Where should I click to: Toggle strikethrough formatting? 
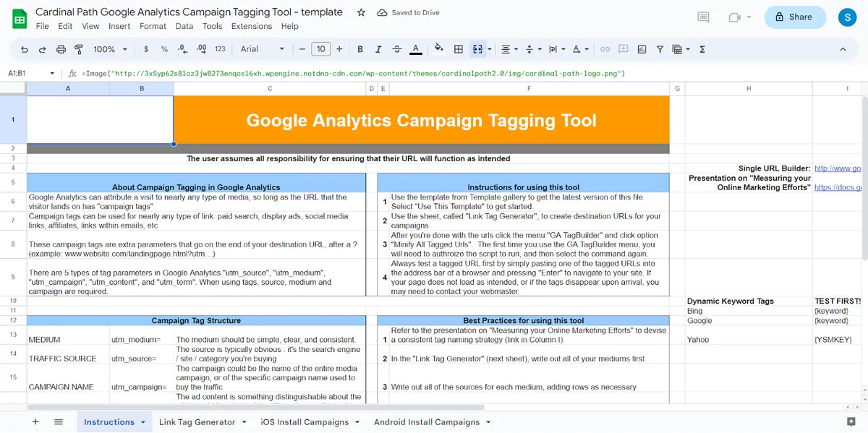[396, 49]
